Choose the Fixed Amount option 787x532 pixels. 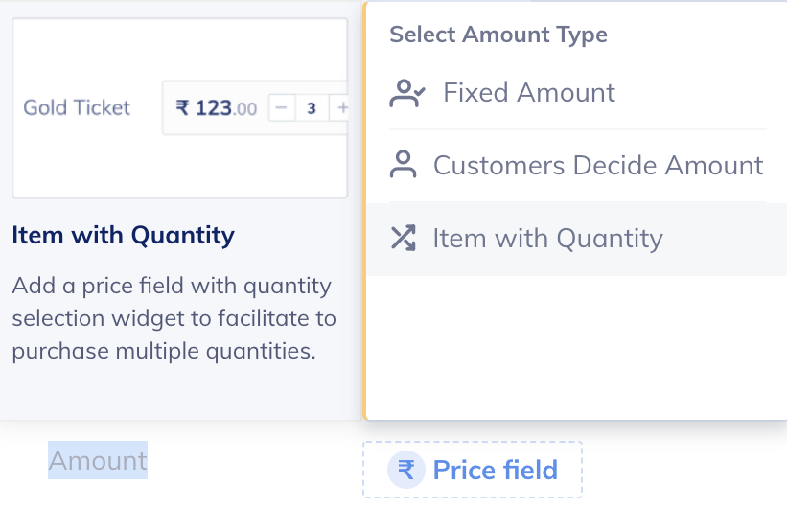point(577,93)
